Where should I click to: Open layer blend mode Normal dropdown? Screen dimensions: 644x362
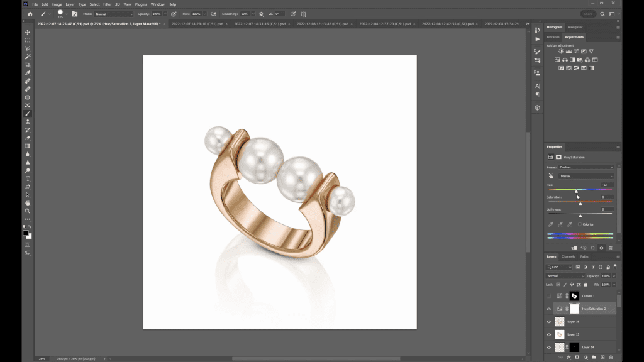(565, 276)
